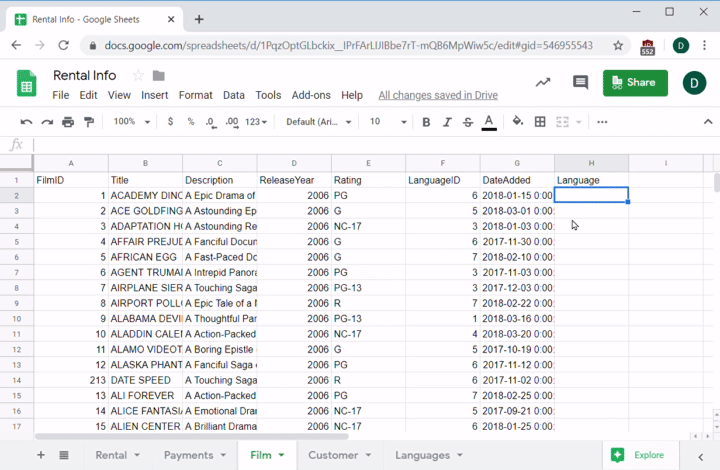Open the Data menu
The image size is (720, 470).
pos(234,95)
